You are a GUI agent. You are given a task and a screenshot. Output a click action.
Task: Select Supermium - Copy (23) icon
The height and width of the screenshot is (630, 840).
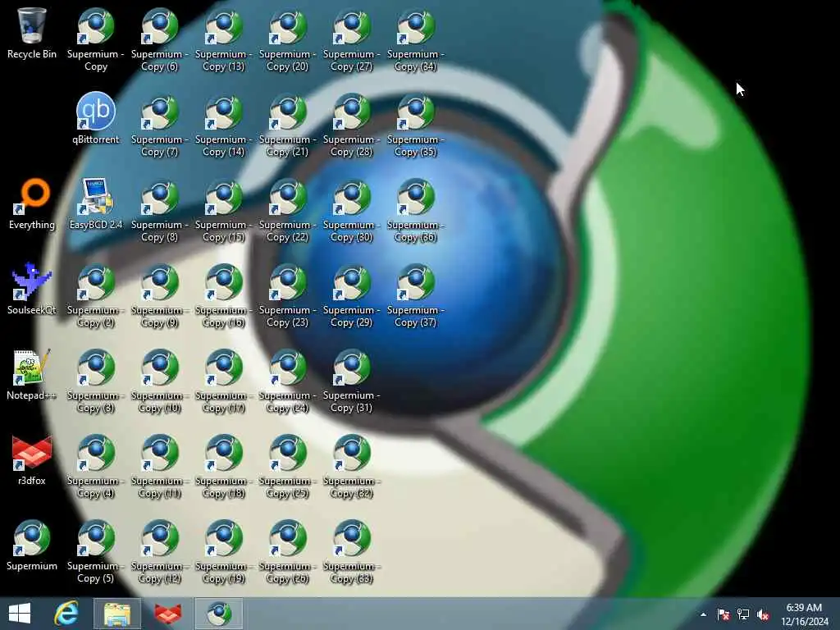coord(288,295)
